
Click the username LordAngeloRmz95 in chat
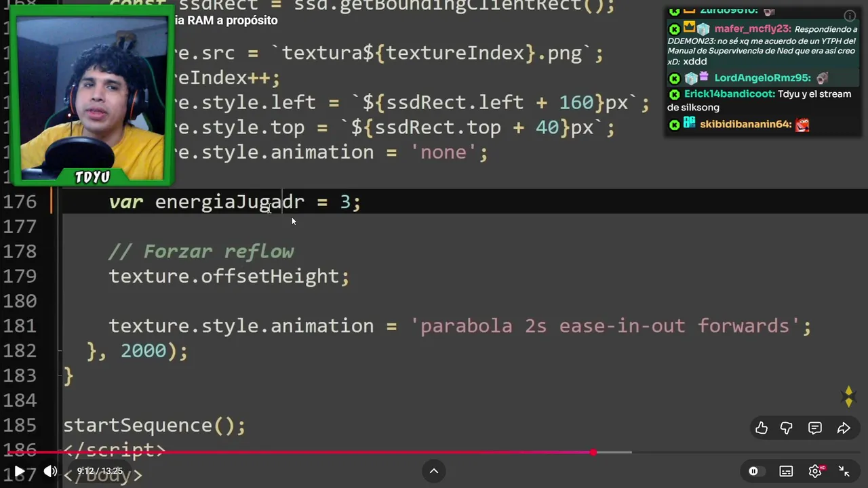tap(763, 78)
